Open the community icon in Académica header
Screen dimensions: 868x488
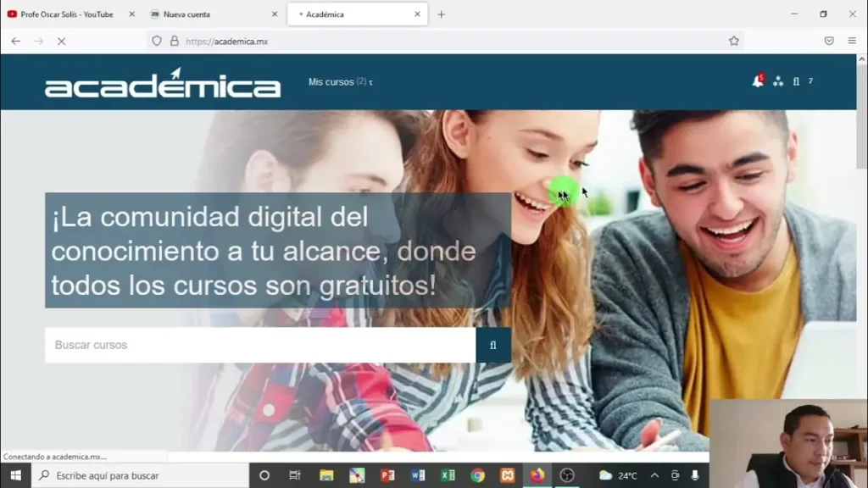[x=778, y=81]
